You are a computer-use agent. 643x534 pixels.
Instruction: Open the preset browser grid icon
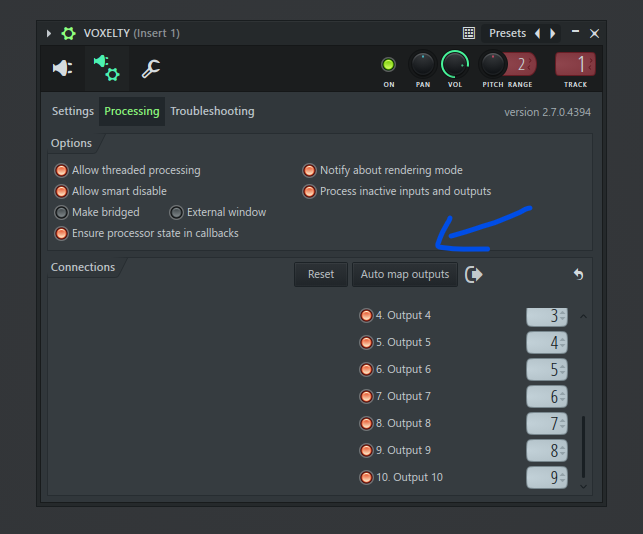(x=469, y=33)
